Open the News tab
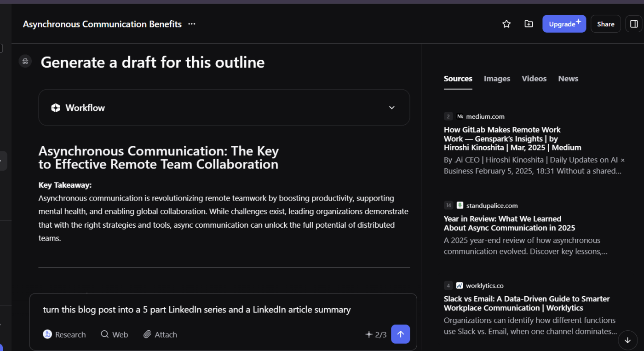Viewport: 644px width, 351px height. 568,79
